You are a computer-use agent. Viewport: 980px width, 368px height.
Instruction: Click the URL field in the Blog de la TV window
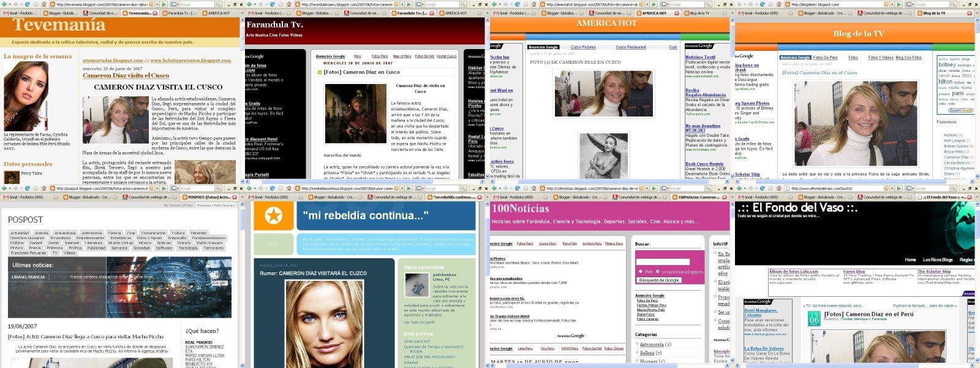click(x=833, y=4)
